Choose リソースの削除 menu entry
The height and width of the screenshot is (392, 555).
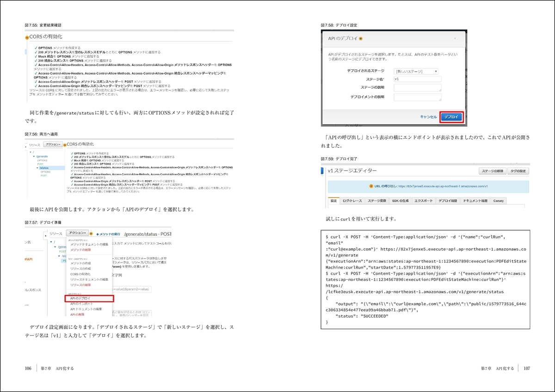(x=80, y=285)
